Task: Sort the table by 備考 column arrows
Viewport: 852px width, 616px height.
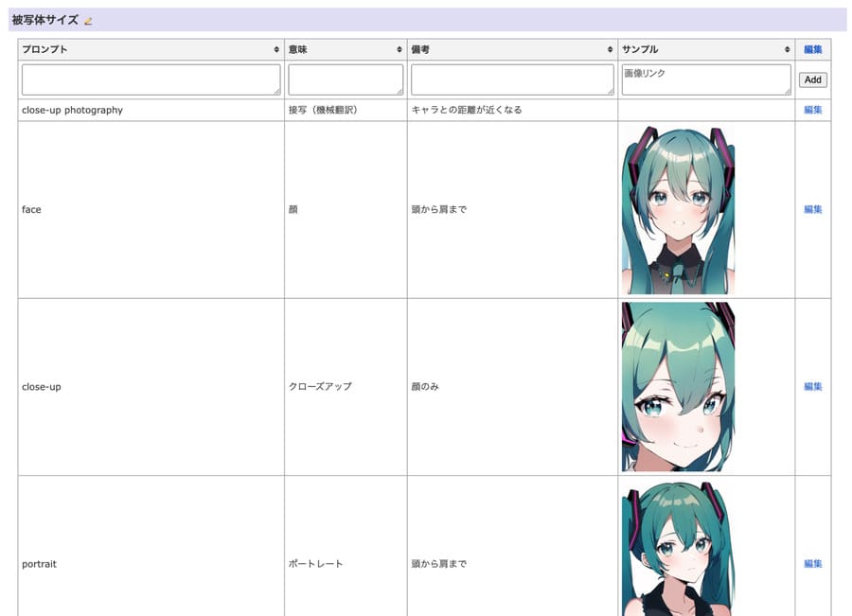Action: (610, 49)
